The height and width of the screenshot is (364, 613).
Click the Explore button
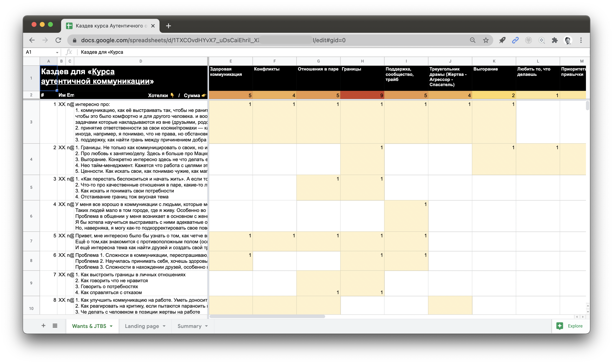[x=570, y=326]
